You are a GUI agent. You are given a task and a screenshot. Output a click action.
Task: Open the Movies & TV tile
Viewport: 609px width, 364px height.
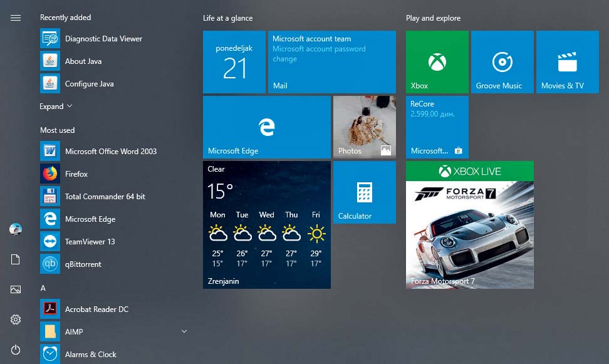point(568,62)
